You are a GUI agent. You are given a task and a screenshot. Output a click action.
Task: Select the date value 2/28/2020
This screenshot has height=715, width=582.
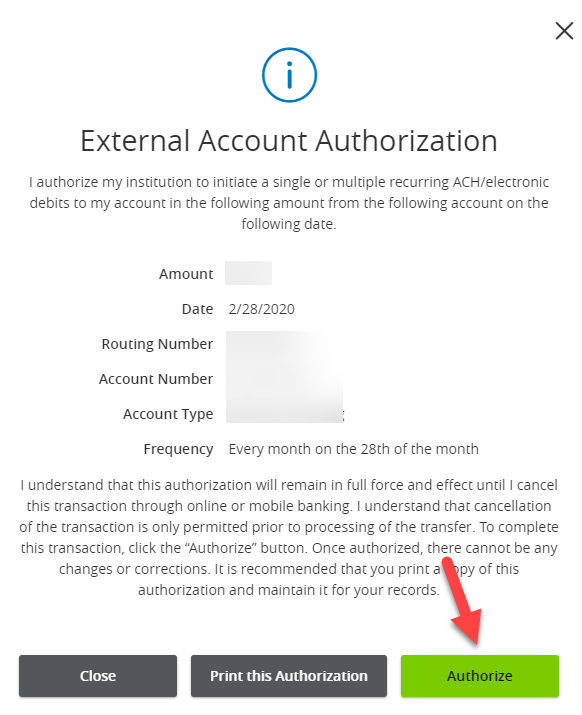tap(261, 309)
